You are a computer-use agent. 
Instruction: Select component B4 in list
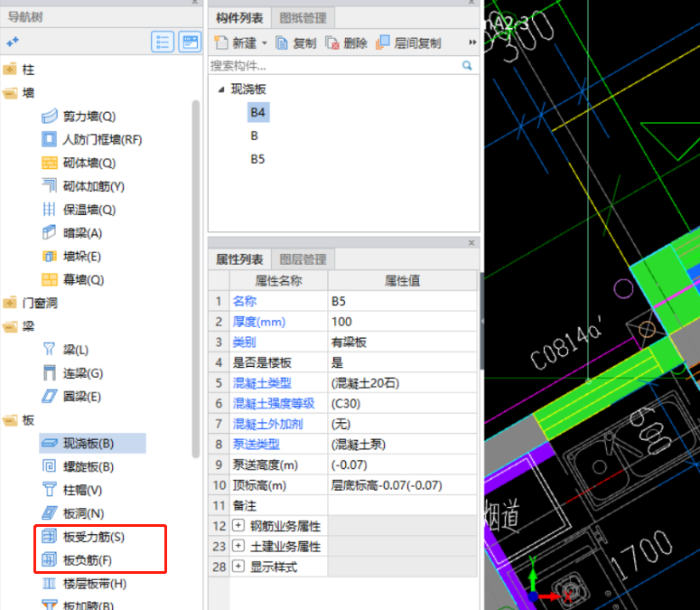coord(258,113)
